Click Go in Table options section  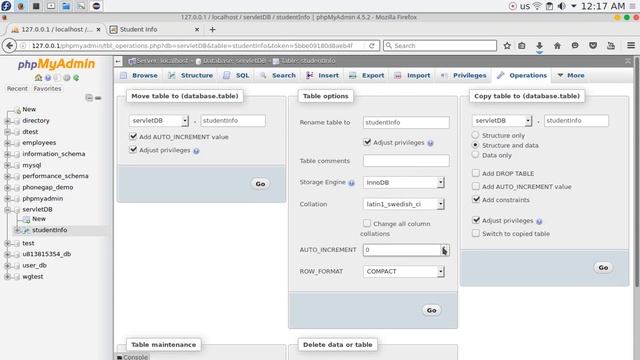tap(431, 311)
